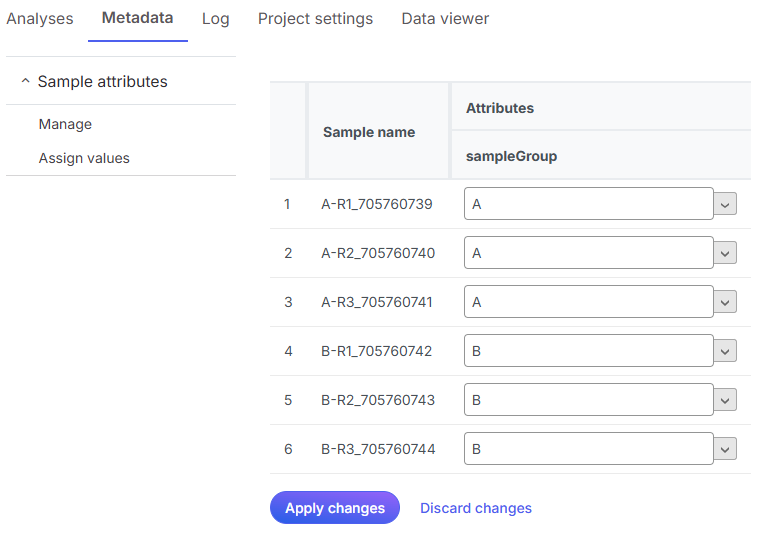Click the Apply changes button

click(334, 508)
